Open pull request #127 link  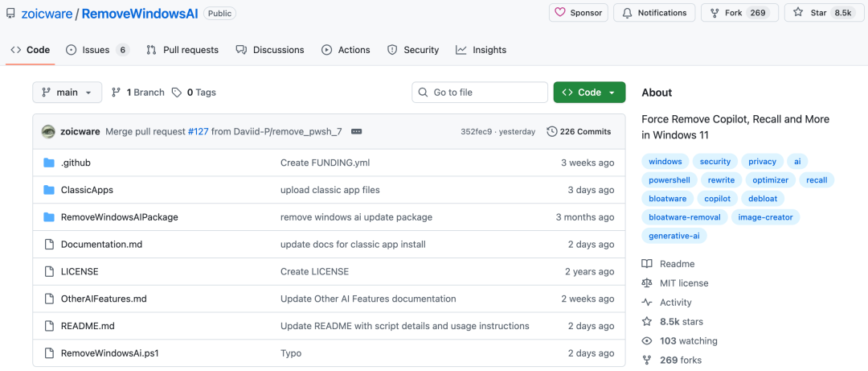click(198, 131)
